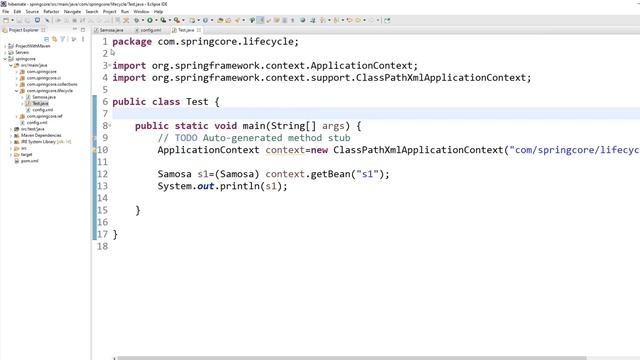Click the green Run button icon
The width and height of the screenshot is (640, 360).
pos(150,20)
